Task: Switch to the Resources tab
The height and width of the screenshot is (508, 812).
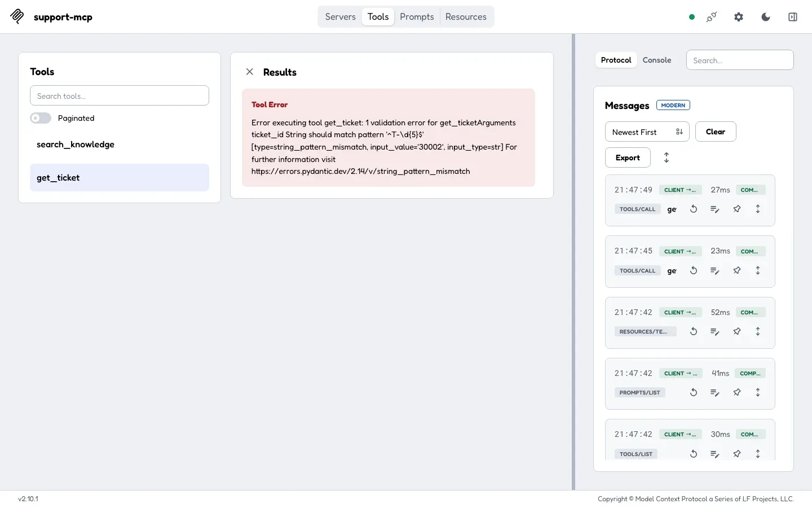Action: [x=466, y=17]
